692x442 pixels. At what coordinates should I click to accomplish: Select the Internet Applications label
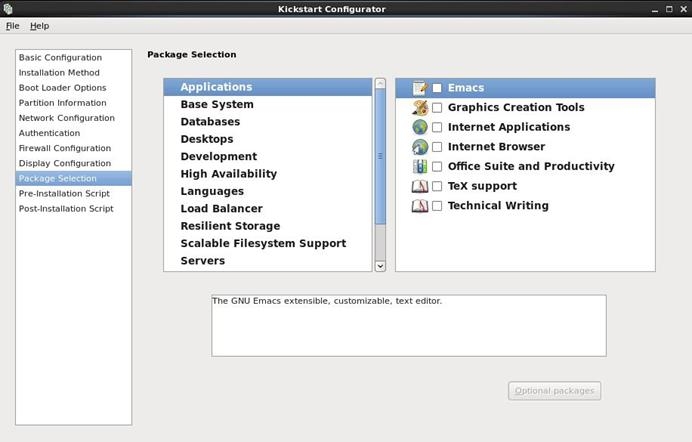[509, 127]
